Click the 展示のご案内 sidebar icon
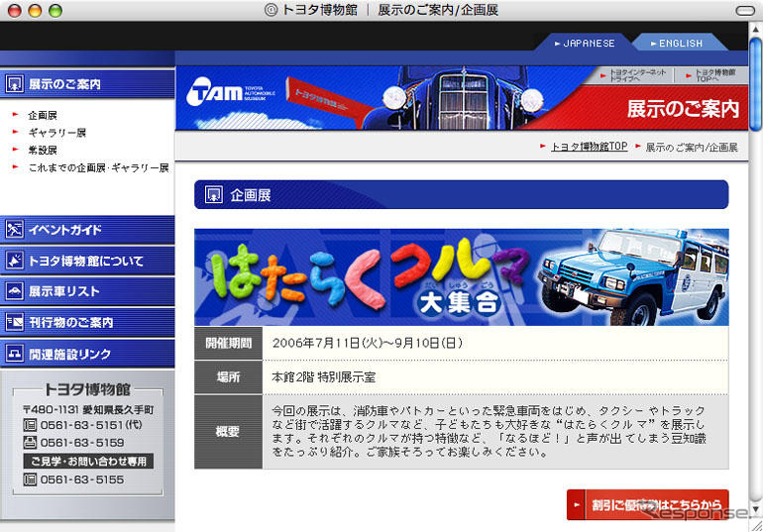Viewport: 763px width, 532px height. [x=15, y=84]
